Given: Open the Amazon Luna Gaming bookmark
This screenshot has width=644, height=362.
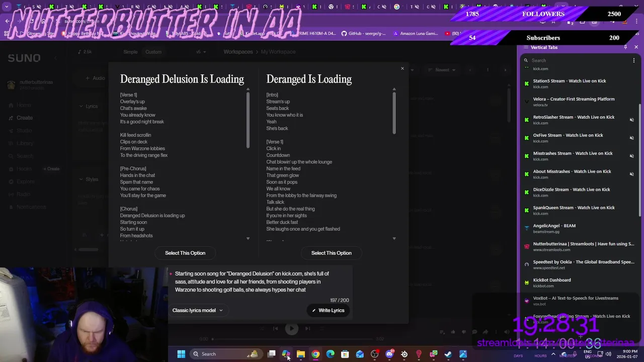Looking at the screenshot, I should (x=416, y=34).
